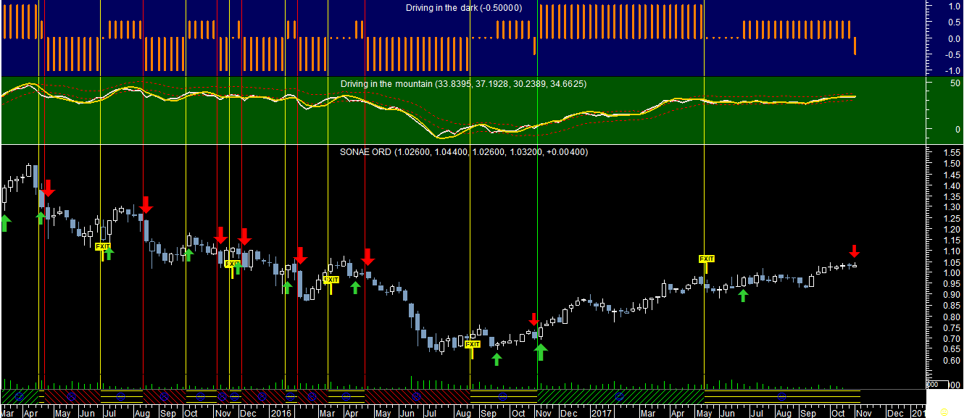The width and height of the screenshot is (980, 418).
Task: Select the 'SONAE ORD' price chart title
Action: pyautogui.click(x=464, y=152)
